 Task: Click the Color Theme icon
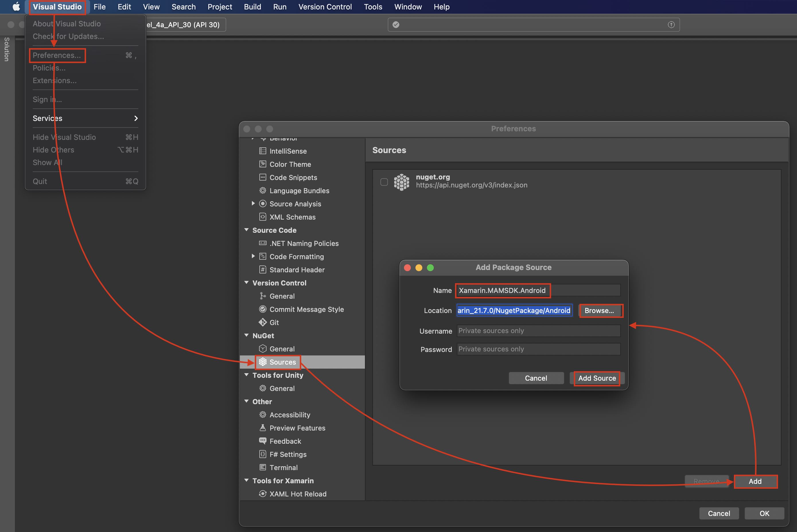(x=263, y=164)
